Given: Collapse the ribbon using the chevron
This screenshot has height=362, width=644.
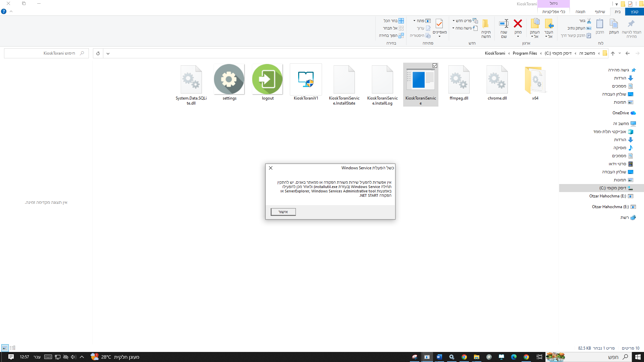Looking at the screenshot, I should pyautogui.click(x=11, y=11).
